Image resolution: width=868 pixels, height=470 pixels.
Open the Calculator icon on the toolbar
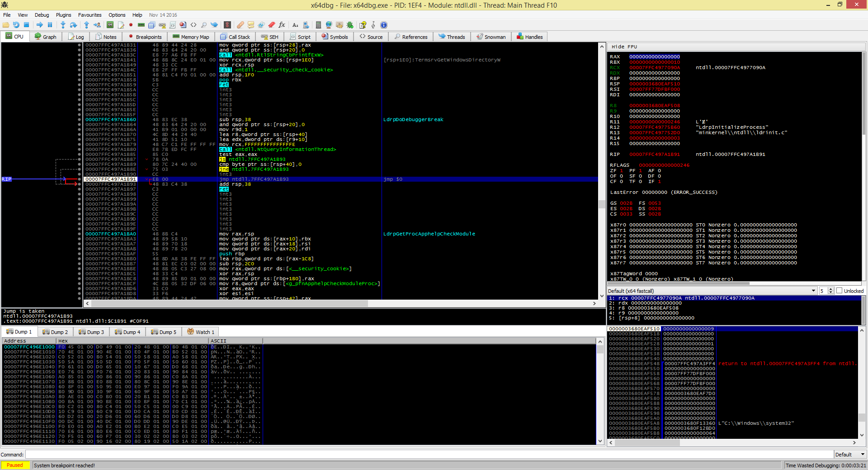318,25
